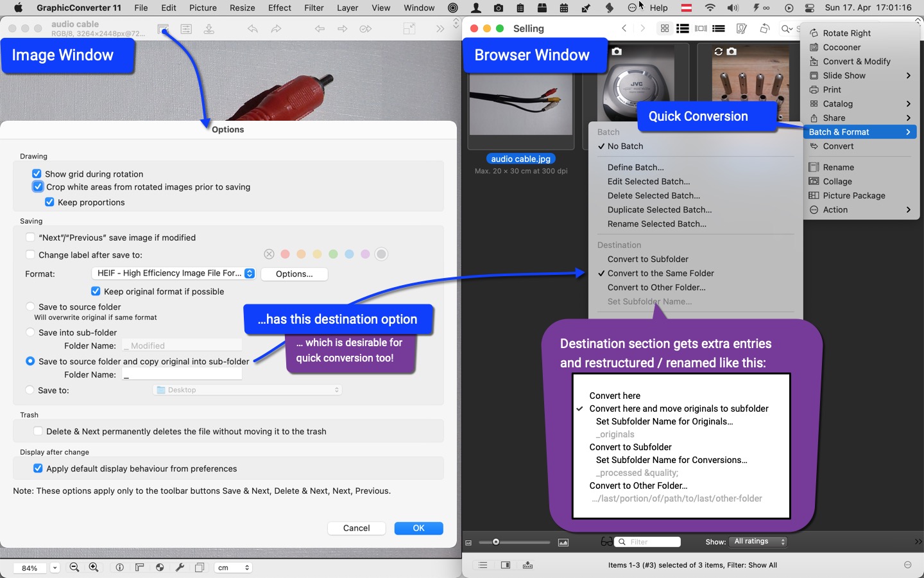The height and width of the screenshot is (578, 924).
Task: Confirm options with the OK button
Action: [418, 528]
